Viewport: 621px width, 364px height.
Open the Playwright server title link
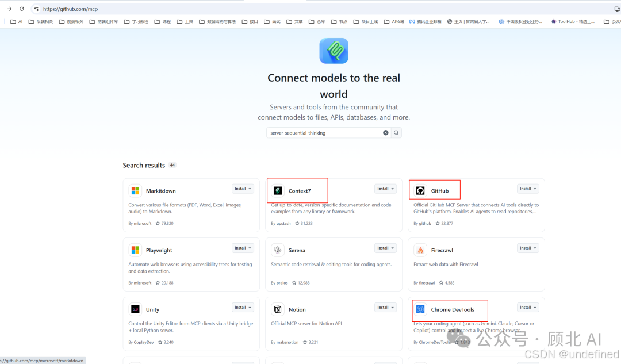[159, 250]
